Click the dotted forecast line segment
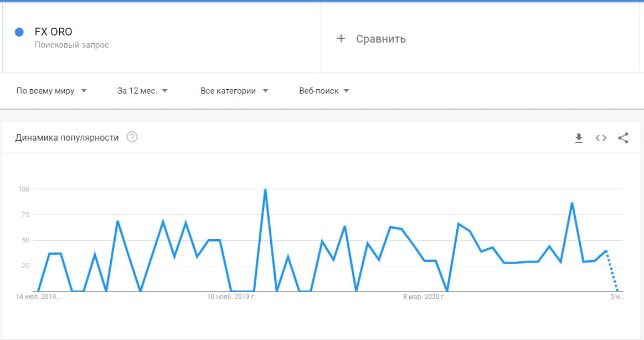 coord(612,271)
